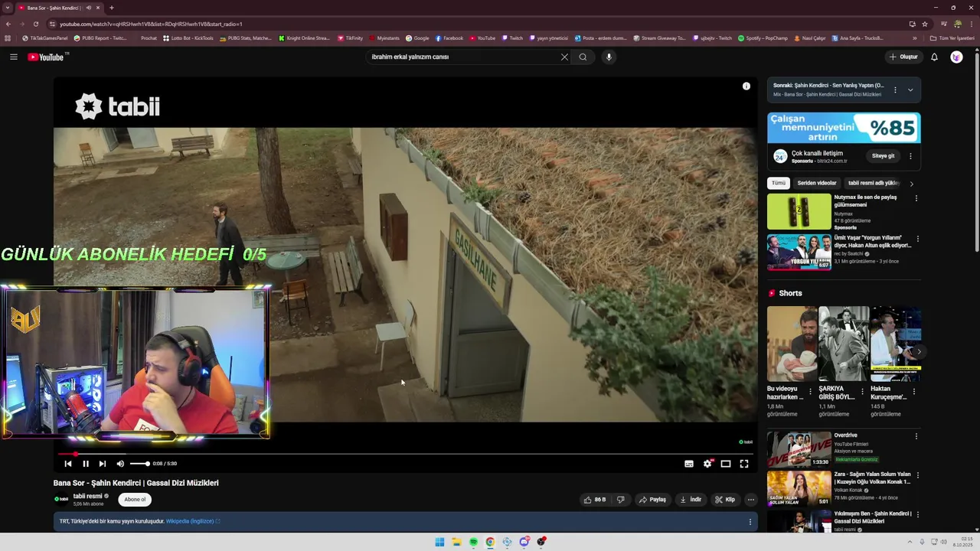Image resolution: width=980 pixels, height=551 pixels.
Task: Mute the video player volume
Action: pyautogui.click(x=120, y=464)
